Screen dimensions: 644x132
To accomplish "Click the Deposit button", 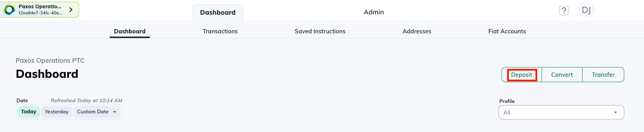I will click(522, 75).
